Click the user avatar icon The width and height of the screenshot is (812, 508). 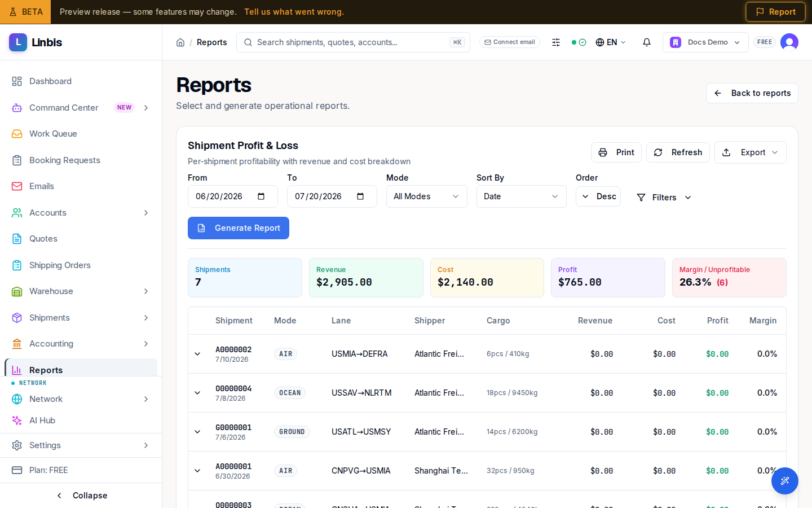(x=789, y=42)
